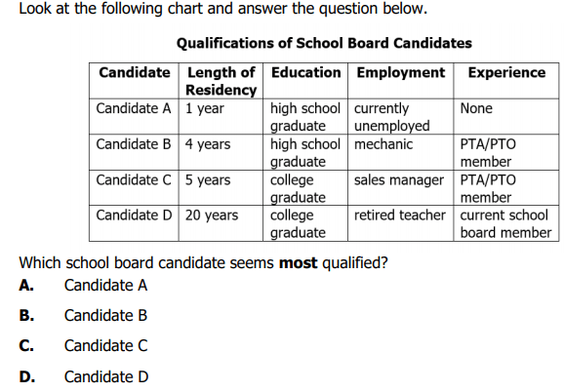This screenshot has height=392, width=564.
Task: Click the bold word 'most' in question
Action: [299, 263]
